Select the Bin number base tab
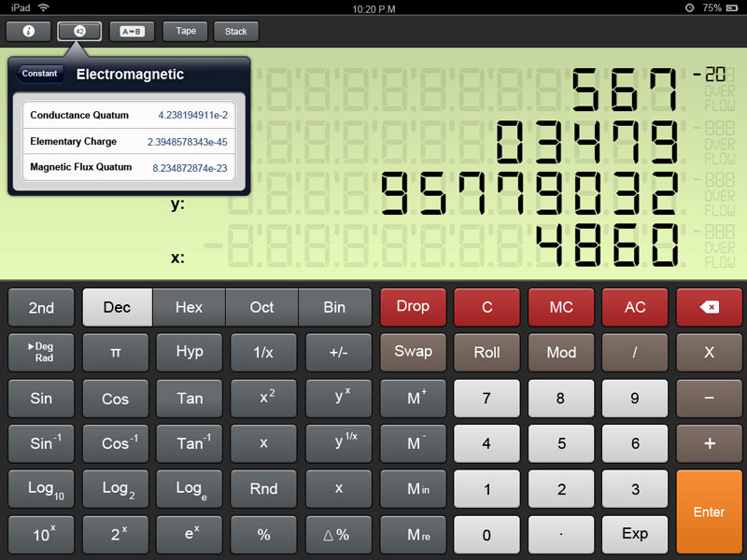 [334, 307]
